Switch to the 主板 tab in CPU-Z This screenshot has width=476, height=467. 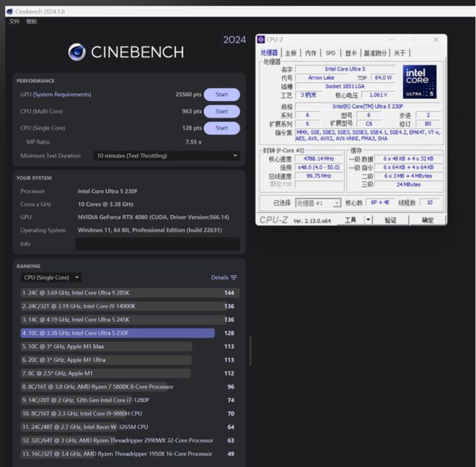[290, 53]
